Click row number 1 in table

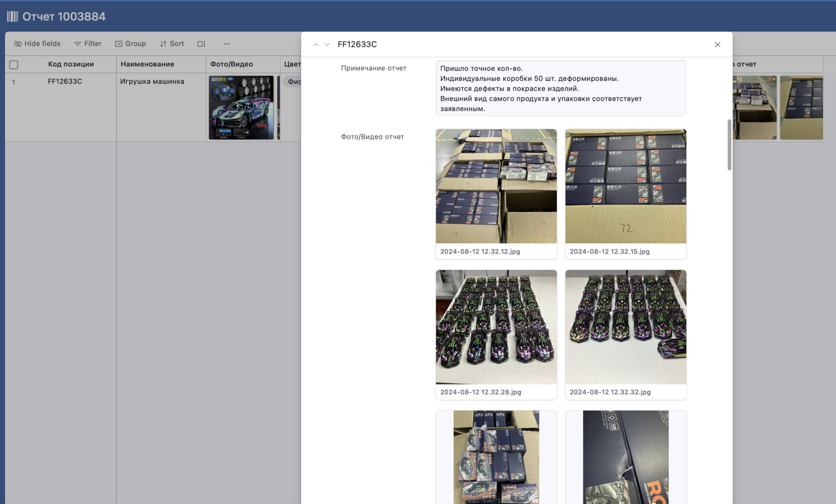[13, 82]
